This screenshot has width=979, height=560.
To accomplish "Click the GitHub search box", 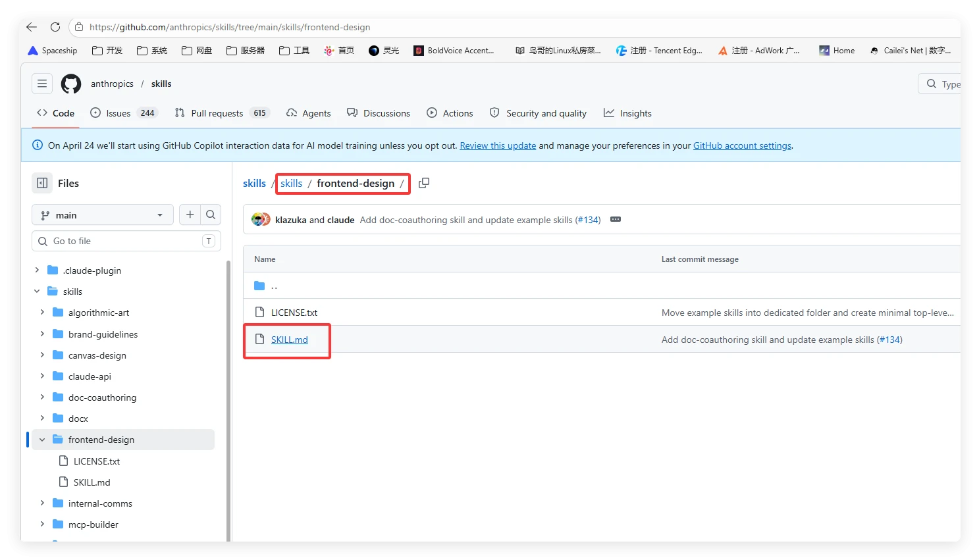I will pos(940,84).
